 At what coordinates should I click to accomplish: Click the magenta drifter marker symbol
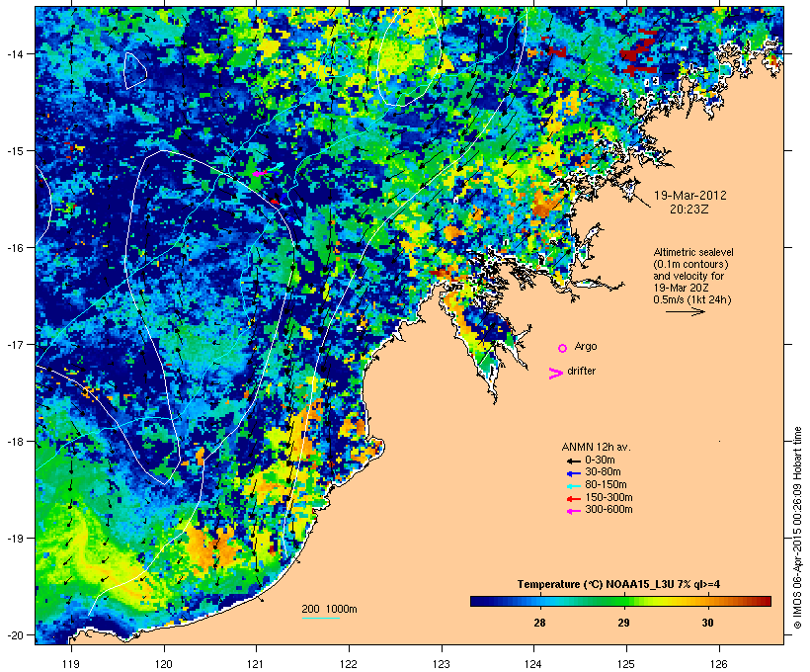tap(555, 374)
